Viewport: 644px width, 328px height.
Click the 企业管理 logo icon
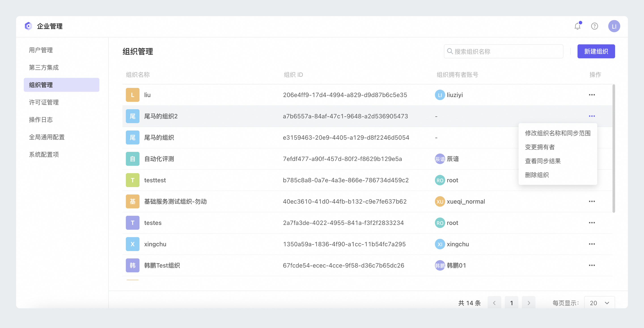pos(28,26)
